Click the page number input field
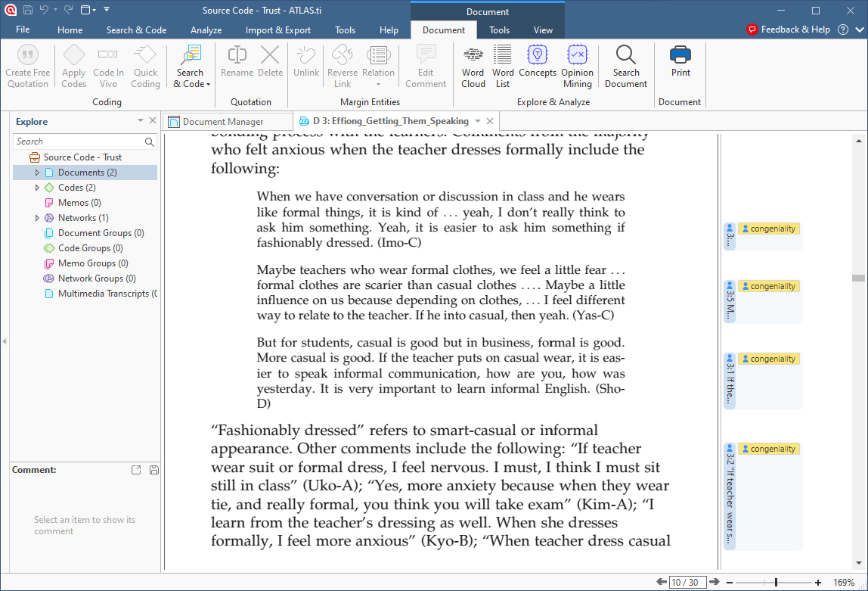The image size is (868, 591). 687,582
